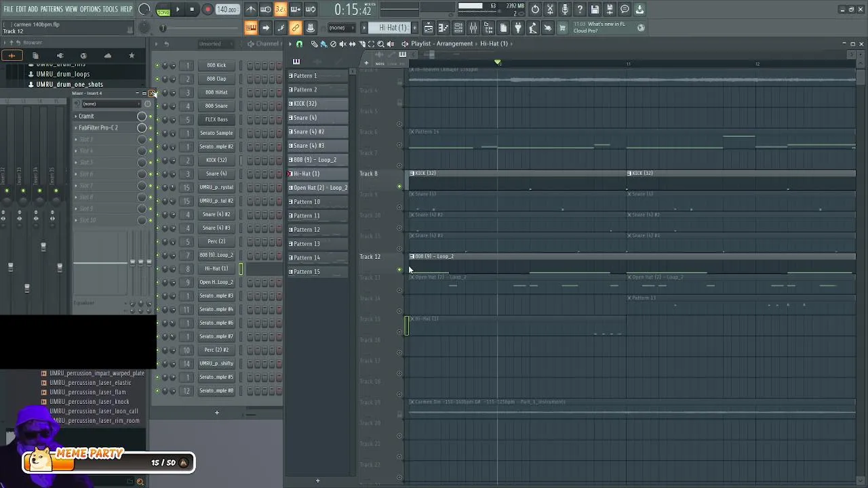Click the Save project floppy icon
Viewport: 868px width, 488px height.
tap(595, 9)
